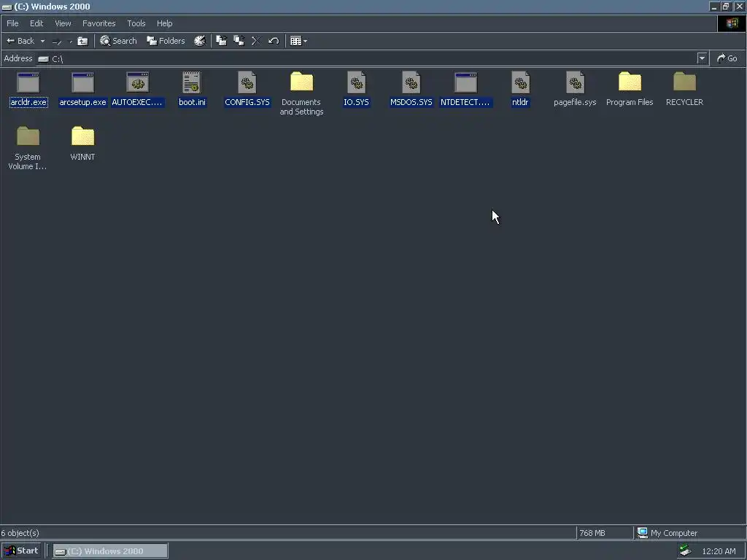Click the Undo toolbar icon

coord(274,41)
